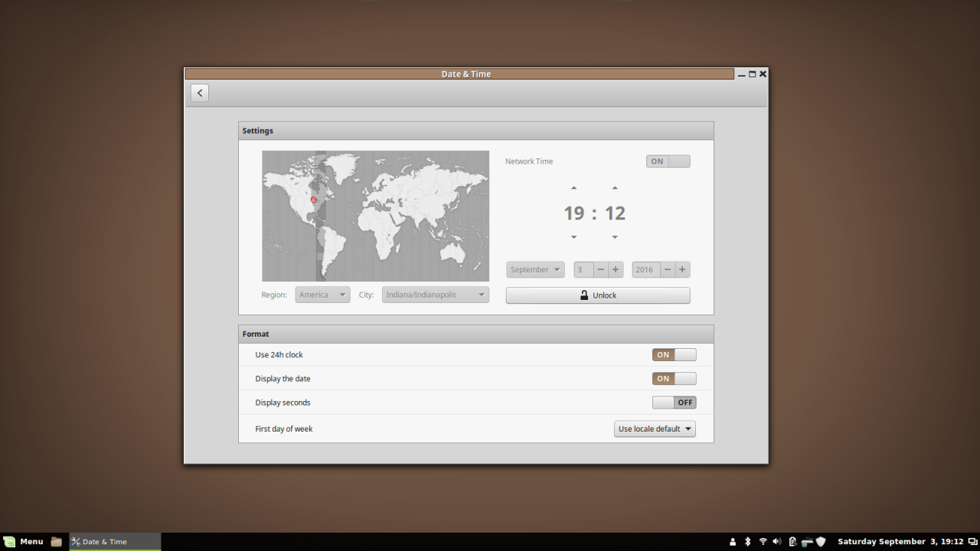Click the network drive icon in tray

[x=807, y=542]
